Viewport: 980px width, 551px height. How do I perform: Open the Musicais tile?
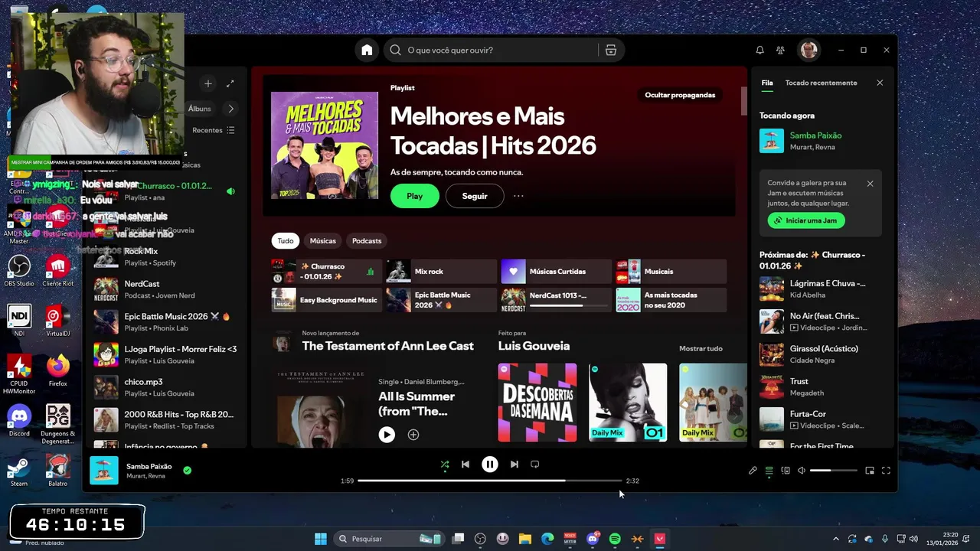click(x=671, y=272)
